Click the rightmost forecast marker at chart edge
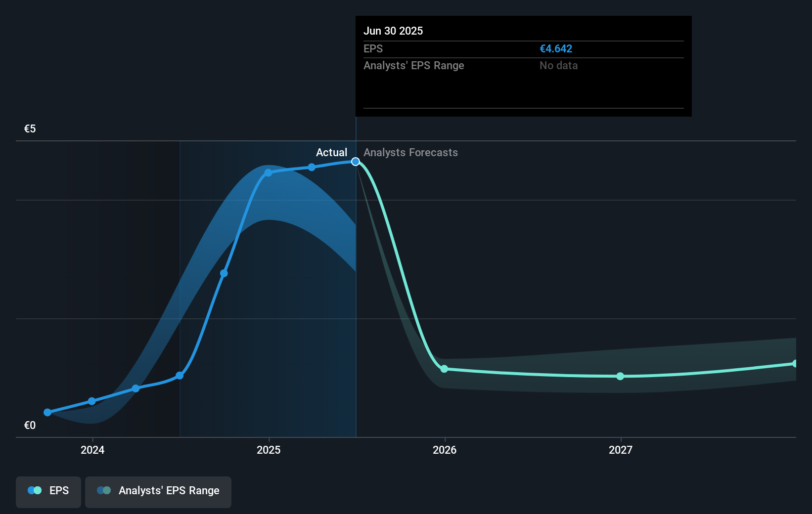Screen dimensions: 812x514 click(795, 363)
